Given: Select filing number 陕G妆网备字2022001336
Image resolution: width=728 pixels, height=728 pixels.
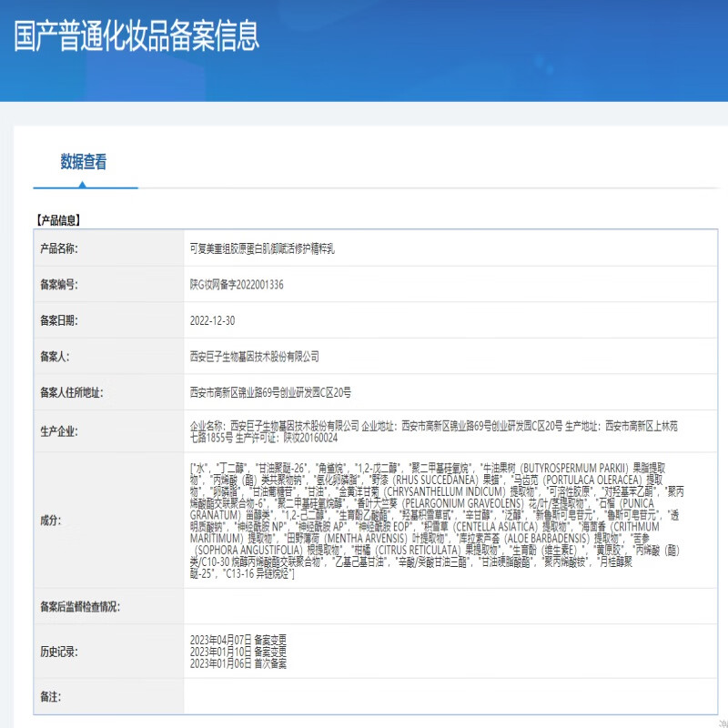Looking at the screenshot, I should pyautogui.click(x=237, y=285).
